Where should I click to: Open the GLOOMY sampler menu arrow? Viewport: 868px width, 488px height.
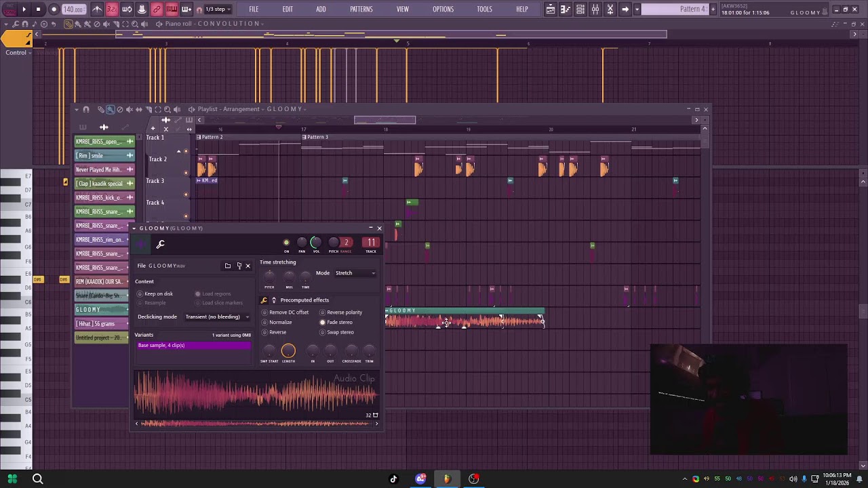coord(134,228)
